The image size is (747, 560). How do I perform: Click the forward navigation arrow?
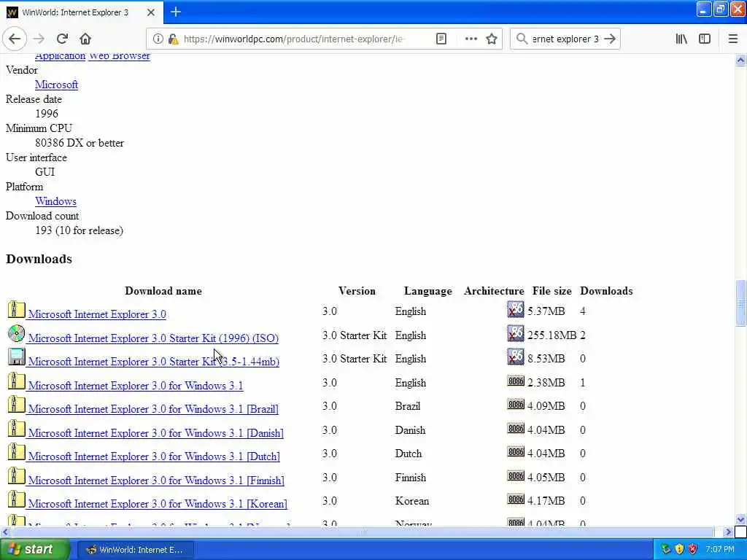coord(39,39)
